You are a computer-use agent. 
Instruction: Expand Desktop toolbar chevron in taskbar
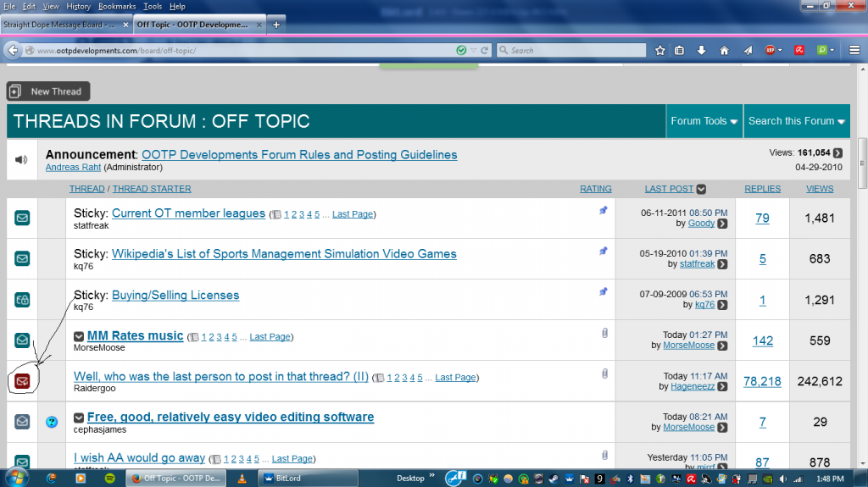point(431,475)
